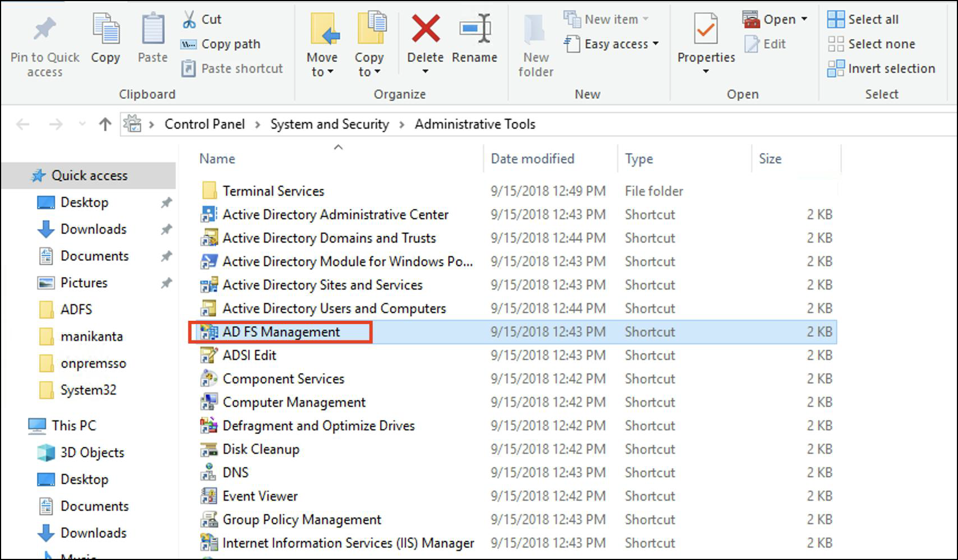Screen dimensions: 958x560
Task: Select the ADFS folder in sidebar
Action: click(x=76, y=310)
